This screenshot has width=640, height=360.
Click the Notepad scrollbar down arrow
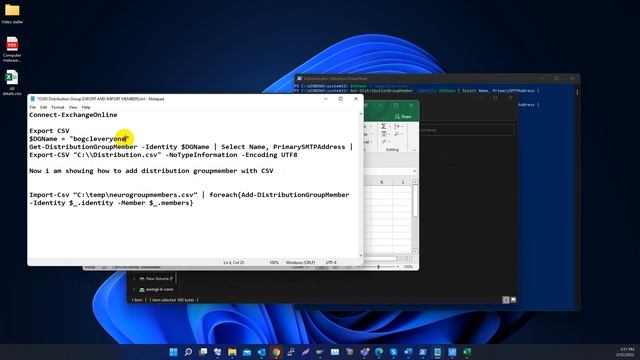tap(361, 256)
